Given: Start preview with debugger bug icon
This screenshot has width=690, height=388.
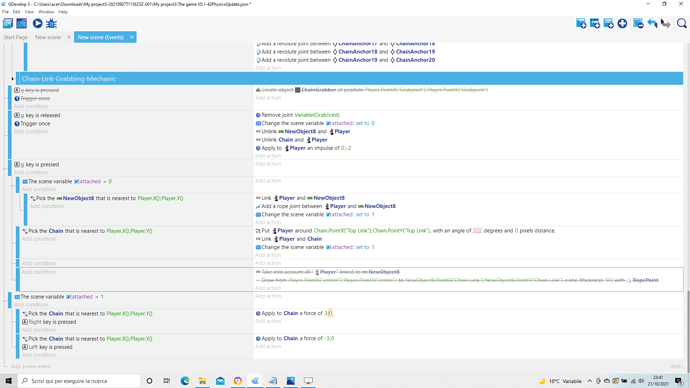Looking at the screenshot, I should [x=51, y=23].
